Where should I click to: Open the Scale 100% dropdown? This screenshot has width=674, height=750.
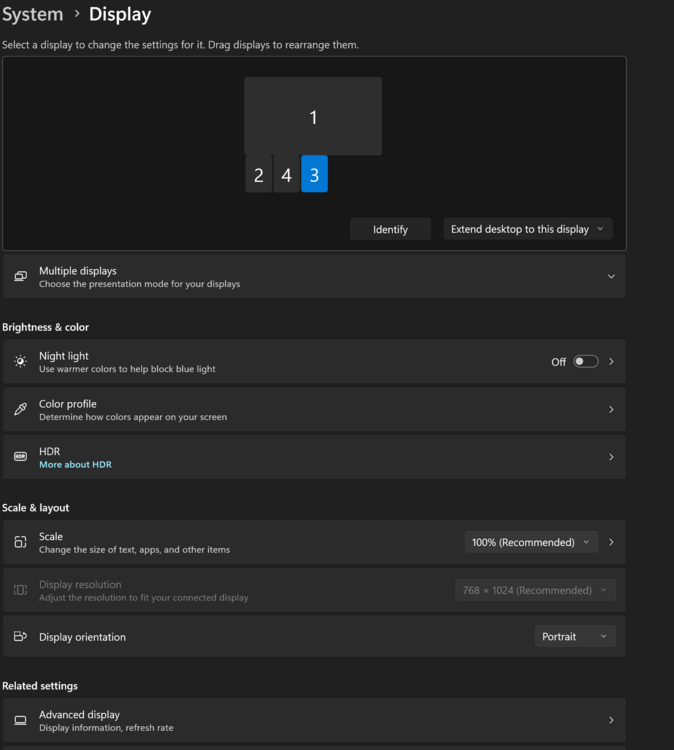click(531, 542)
